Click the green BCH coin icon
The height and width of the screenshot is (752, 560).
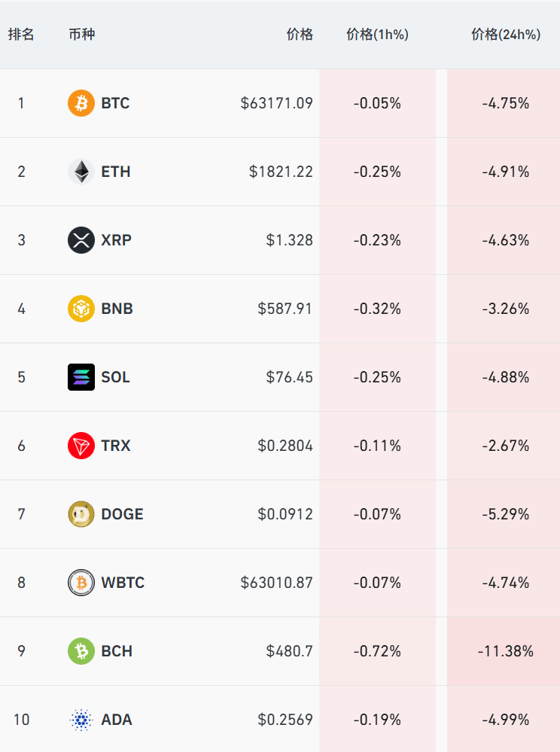(81, 651)
